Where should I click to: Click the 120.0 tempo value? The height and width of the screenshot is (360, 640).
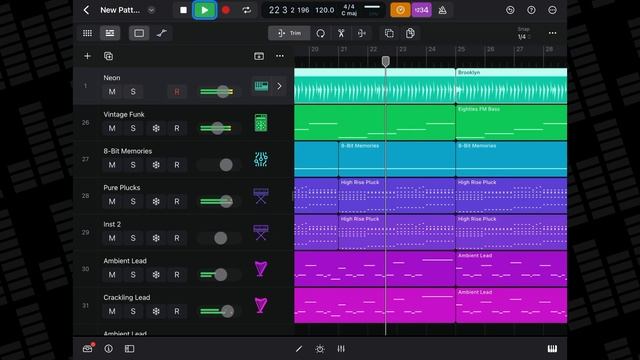click(324, 10)
